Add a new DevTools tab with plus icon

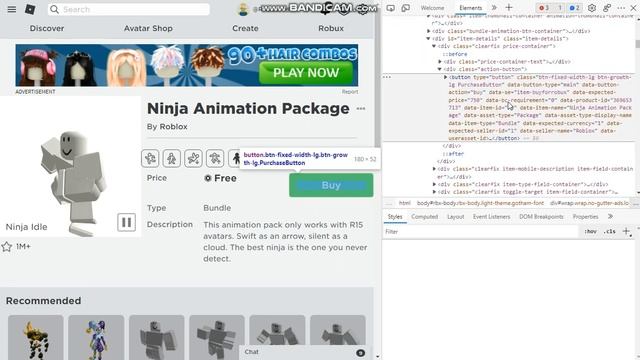tap(509, 7)
